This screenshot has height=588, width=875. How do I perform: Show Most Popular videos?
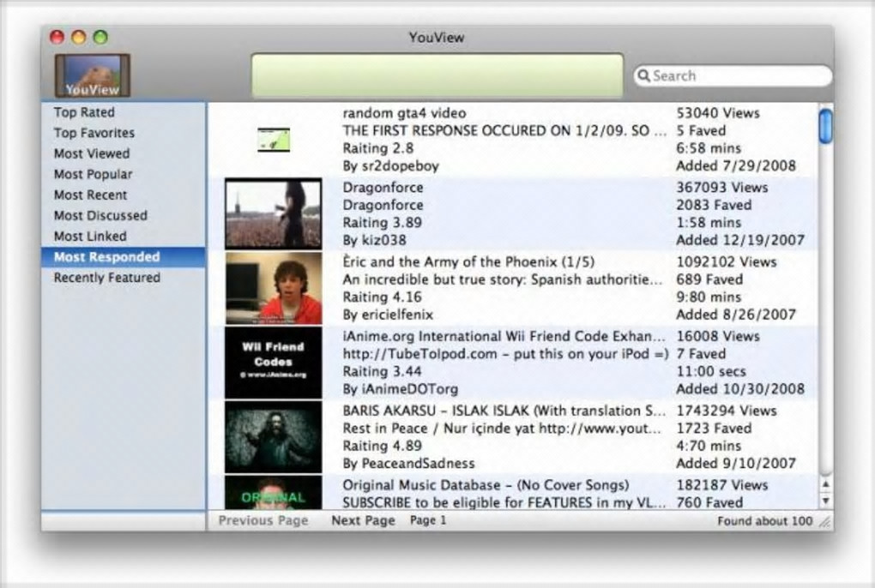(94, 175)
